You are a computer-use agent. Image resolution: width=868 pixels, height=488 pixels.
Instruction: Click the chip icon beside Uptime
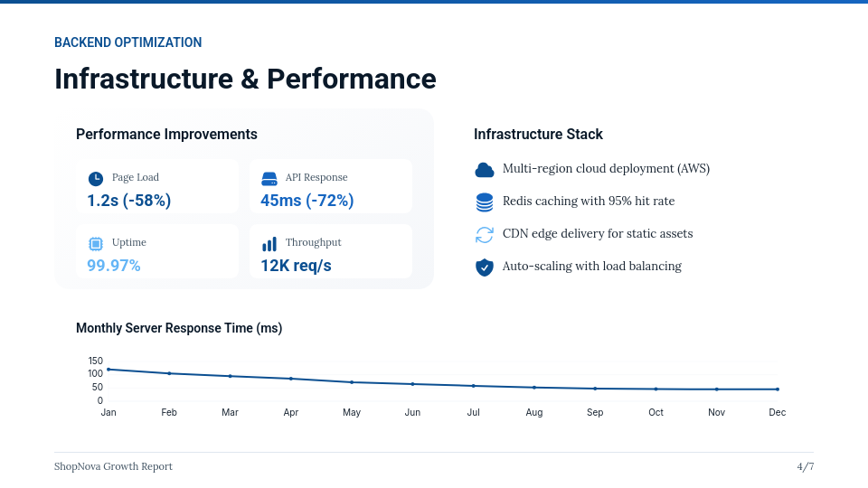coord(95,243)
